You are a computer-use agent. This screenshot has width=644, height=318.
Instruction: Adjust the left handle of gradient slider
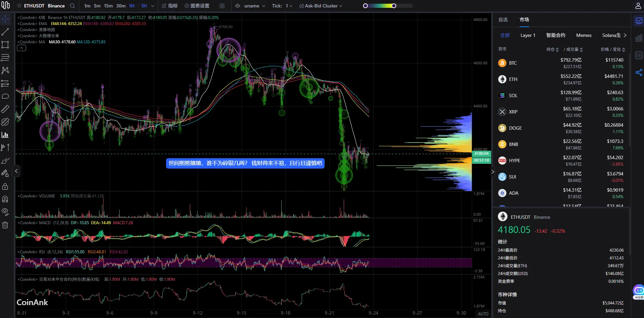pos(365,6)
